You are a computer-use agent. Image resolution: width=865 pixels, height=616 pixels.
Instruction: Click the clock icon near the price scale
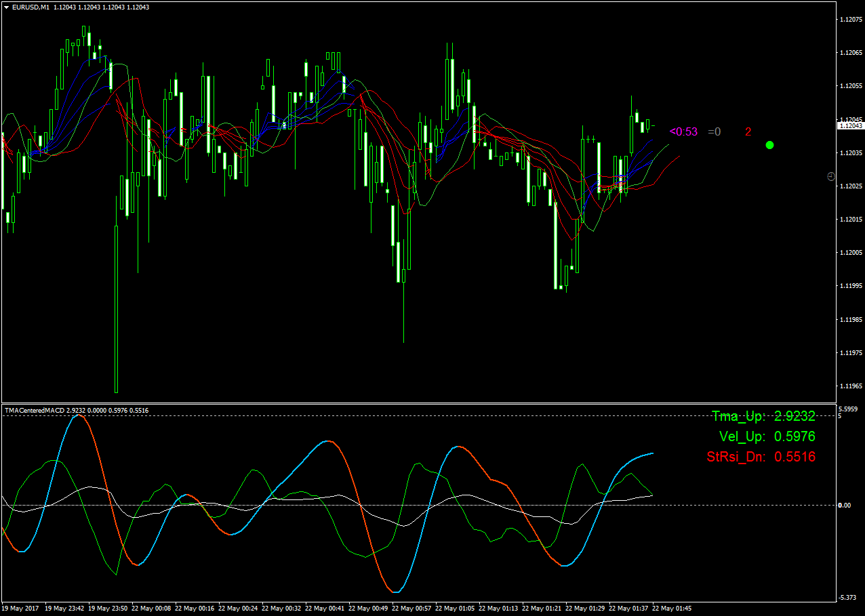tap(832, 177)
